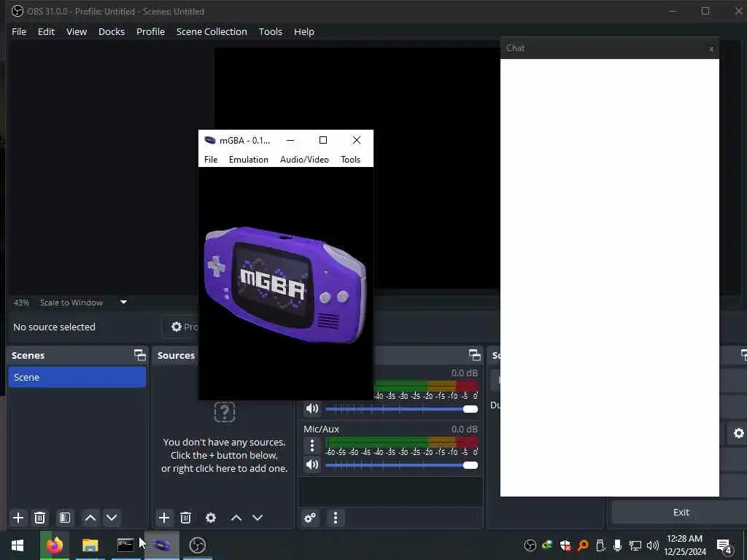Select the Scene item in the Scenes list
This screenshot has width=747, height=560.
click(77, 377)
